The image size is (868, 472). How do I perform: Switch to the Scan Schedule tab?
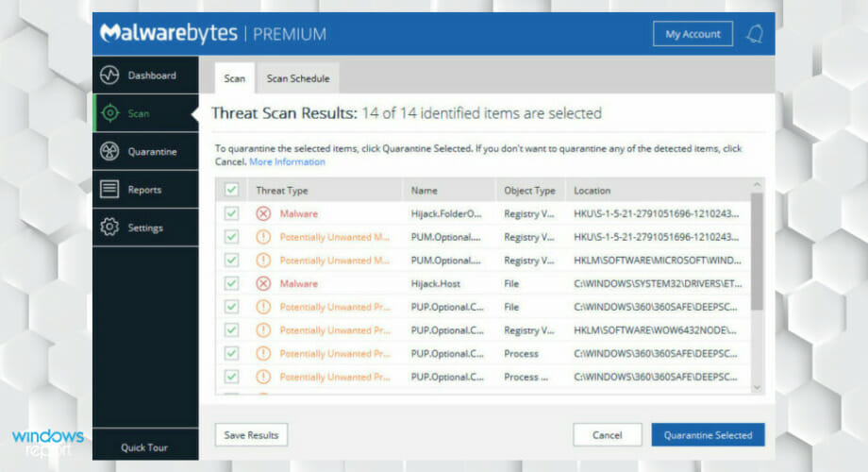tap(298, 78)
